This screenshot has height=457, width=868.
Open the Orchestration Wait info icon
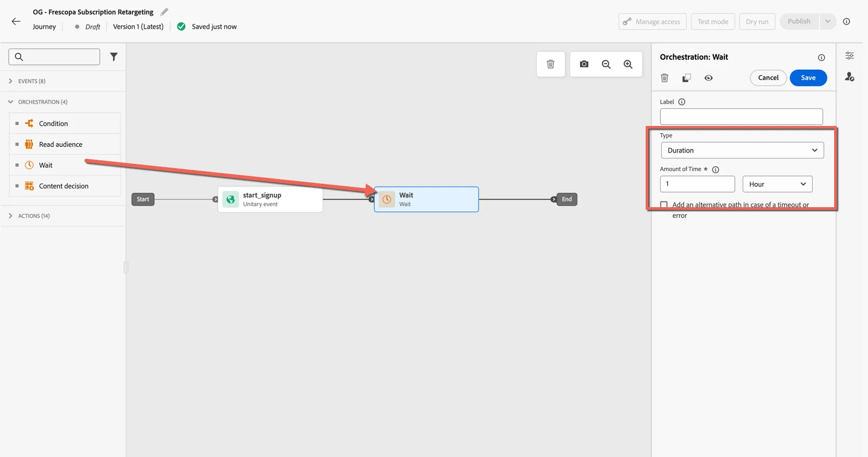click(x=821, y=58)
